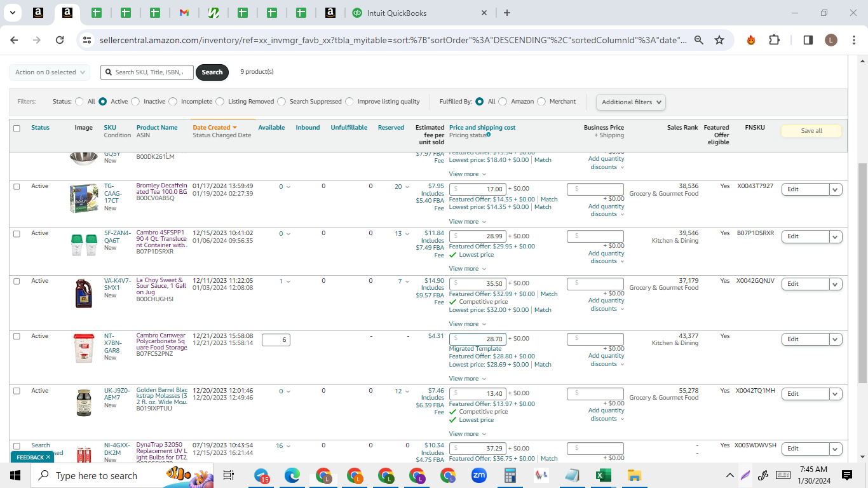This screenshot has width=868, height=488.
Task: Click the Bromley tea product thumbnail
Action: click(83, 198)
